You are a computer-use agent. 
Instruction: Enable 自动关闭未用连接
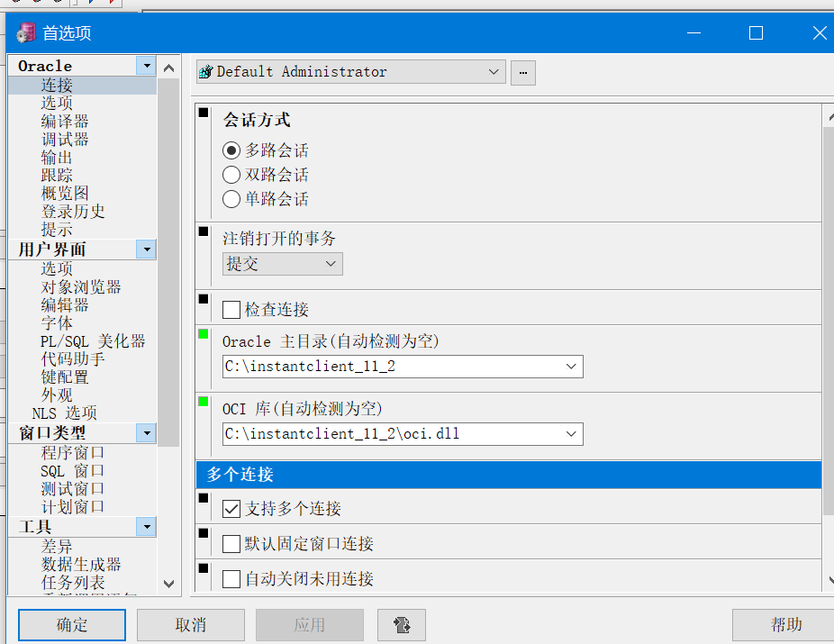point(231,578)
